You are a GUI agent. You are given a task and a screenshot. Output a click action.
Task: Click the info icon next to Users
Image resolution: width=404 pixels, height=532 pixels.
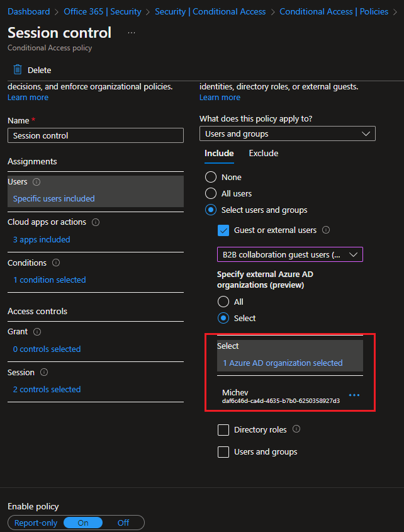(36, 182)
